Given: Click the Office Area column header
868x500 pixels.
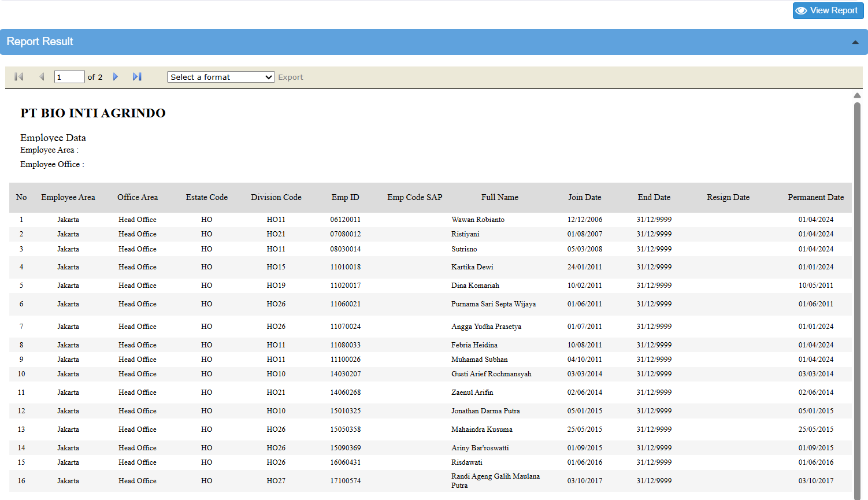Looking at the screenshot, I should 138,197.
